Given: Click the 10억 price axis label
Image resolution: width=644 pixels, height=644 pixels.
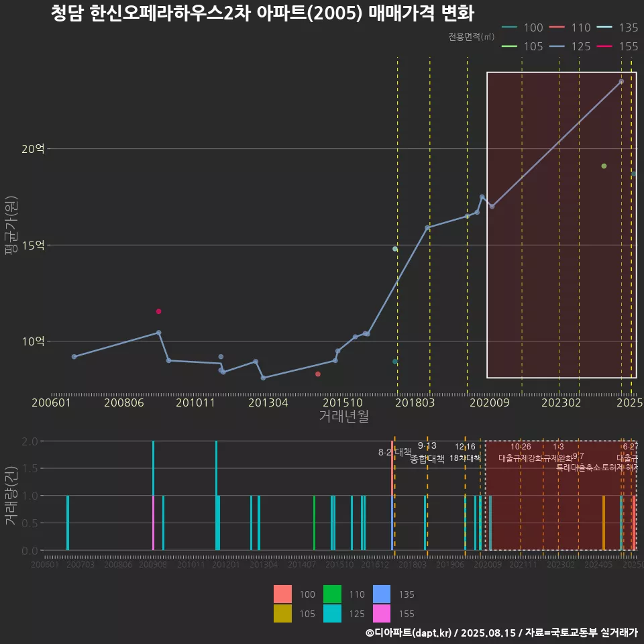Looking at the screenshot, I should (x=33, y=341).
